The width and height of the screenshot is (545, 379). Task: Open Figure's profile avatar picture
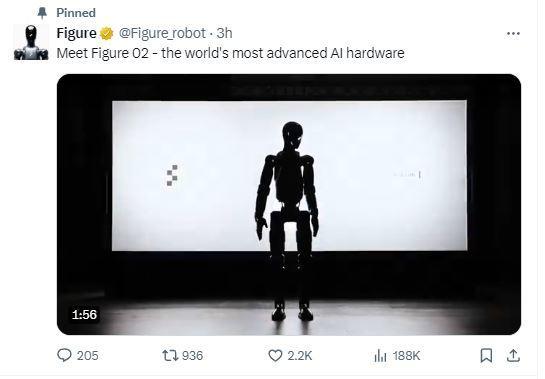pos(31,42)
